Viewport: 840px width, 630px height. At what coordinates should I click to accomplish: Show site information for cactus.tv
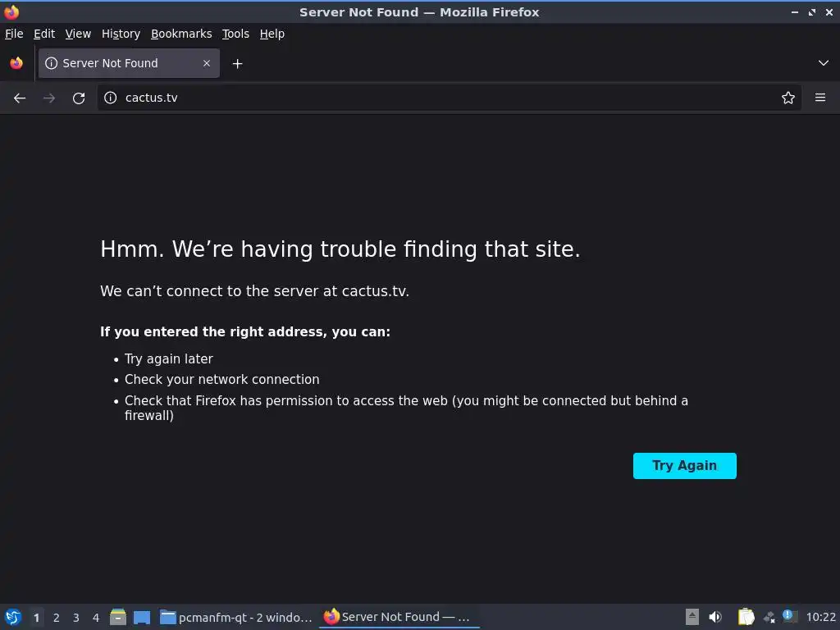111,98
